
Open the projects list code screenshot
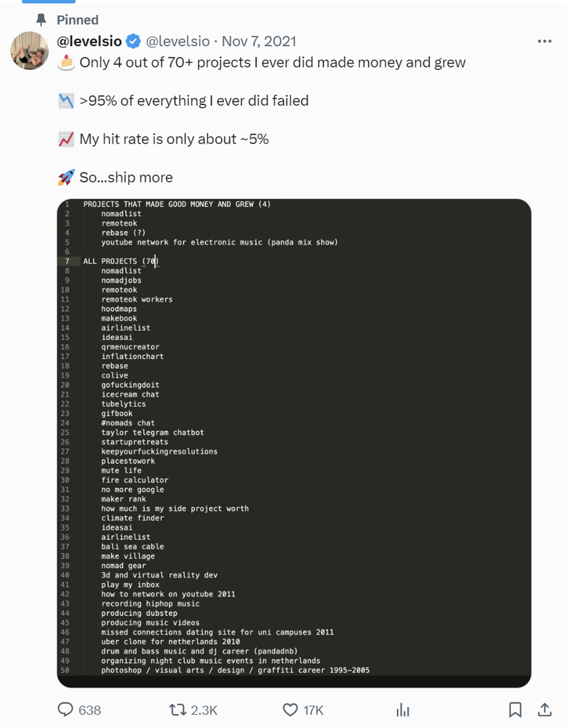pyautogui.click(x=294, y=443)
